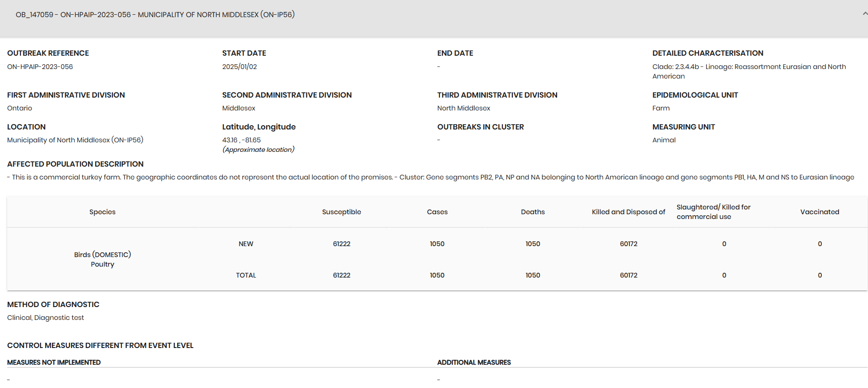Click the 60172 value in the NEW row
This screenshot has height=388, width=868.
pos(629,244)
